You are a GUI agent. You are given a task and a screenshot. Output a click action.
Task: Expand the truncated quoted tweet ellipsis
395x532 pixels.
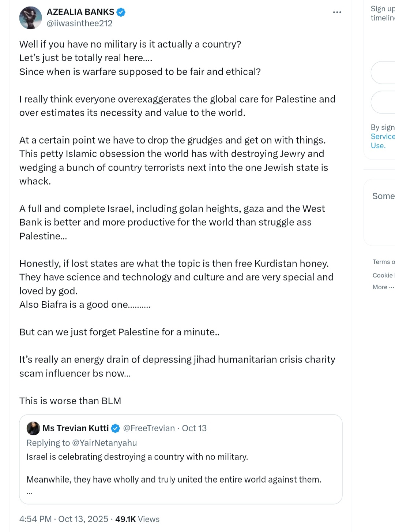tap(30, 493)
